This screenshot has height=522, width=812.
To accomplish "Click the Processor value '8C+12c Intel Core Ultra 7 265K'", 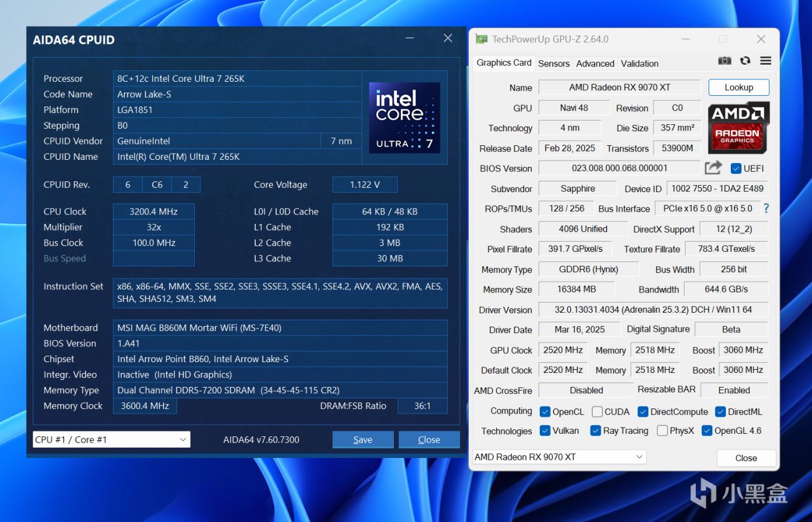I will point(237,79).
